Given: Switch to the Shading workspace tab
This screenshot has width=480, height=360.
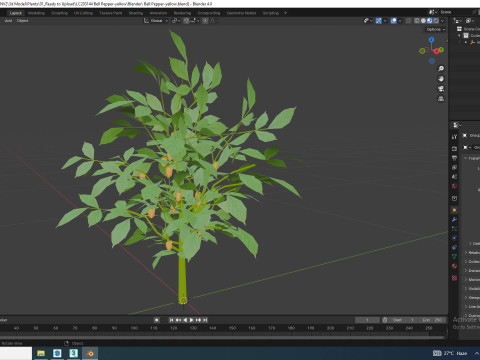Looking at the screenshot, I should (136, 13).
